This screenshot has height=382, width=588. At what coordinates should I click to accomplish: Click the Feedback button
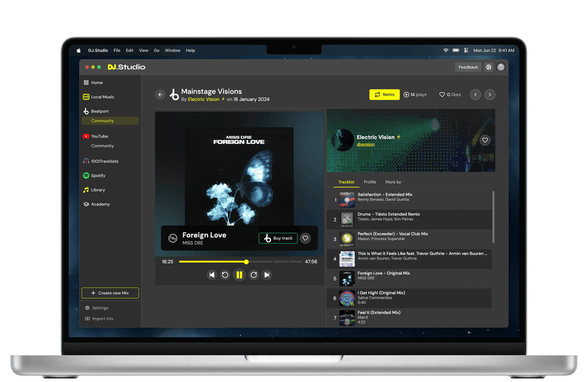(x=468, y=67)
